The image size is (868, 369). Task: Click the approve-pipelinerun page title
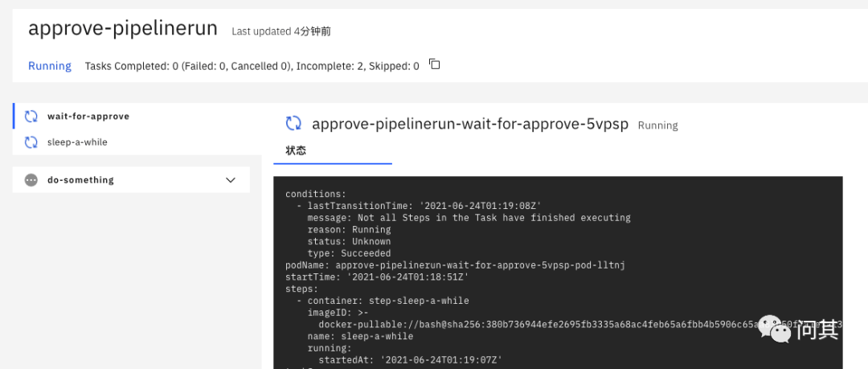pyautogui.click(x=123, y=29)
